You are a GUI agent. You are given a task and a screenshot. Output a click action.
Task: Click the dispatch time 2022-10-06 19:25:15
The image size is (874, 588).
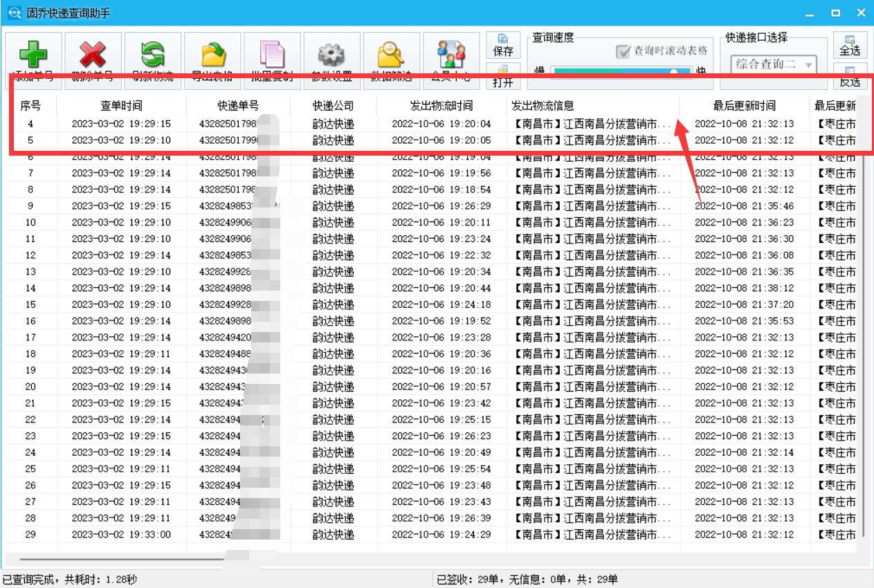(x=441, y=420)
